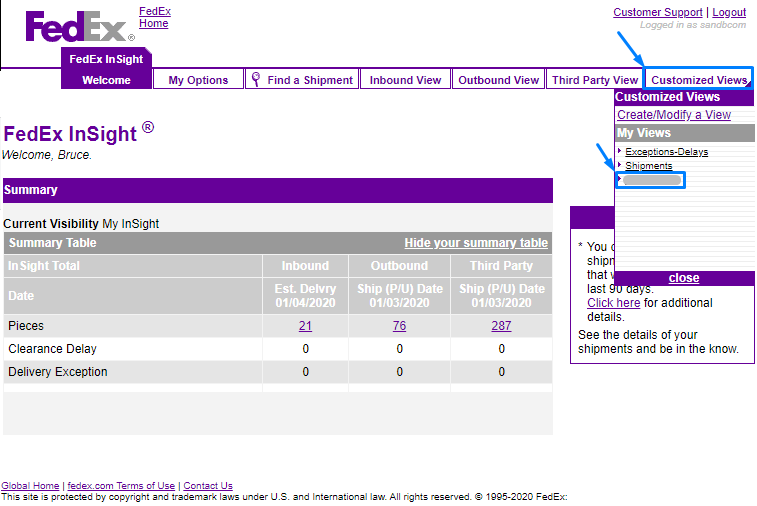The width and height of the screenshot is (757, 506).
Task: Click the 'Third Party' column header
Action: tap(501, 266)
